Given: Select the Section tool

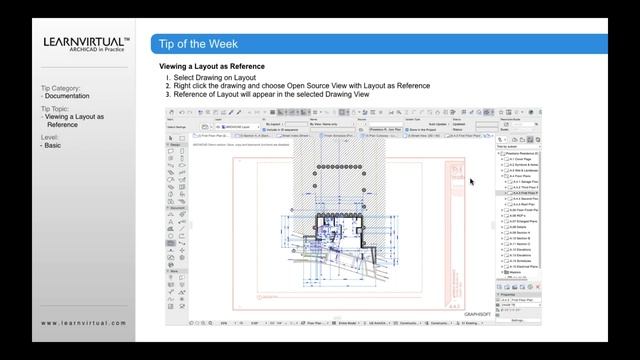Looking at the screenshot, I should click(x=182, y=243).
